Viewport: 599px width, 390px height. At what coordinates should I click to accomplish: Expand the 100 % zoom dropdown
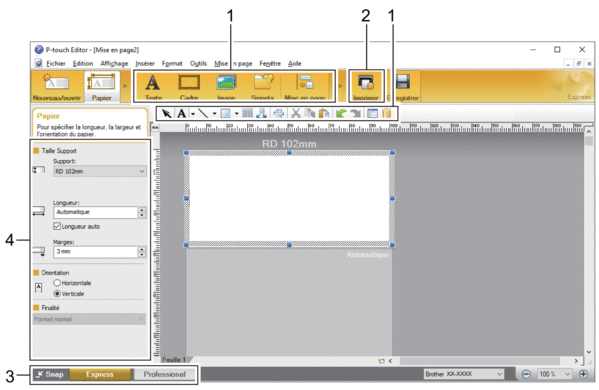click(x=554, y=374)
